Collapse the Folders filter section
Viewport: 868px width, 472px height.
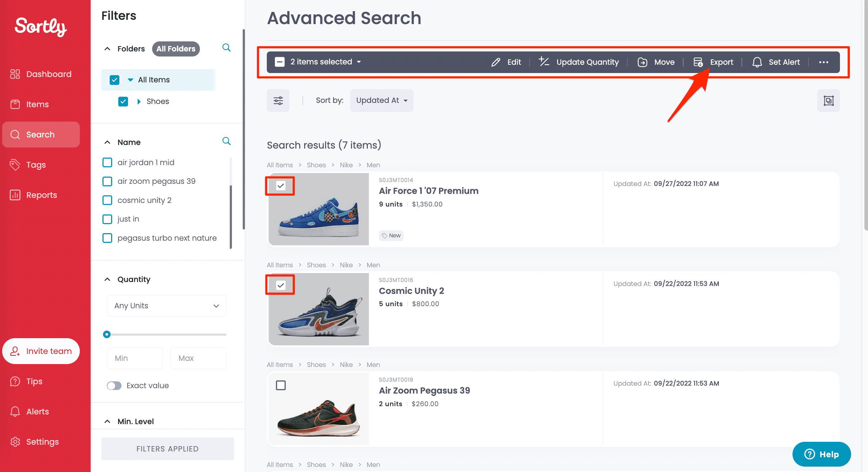tap(107, 49)
